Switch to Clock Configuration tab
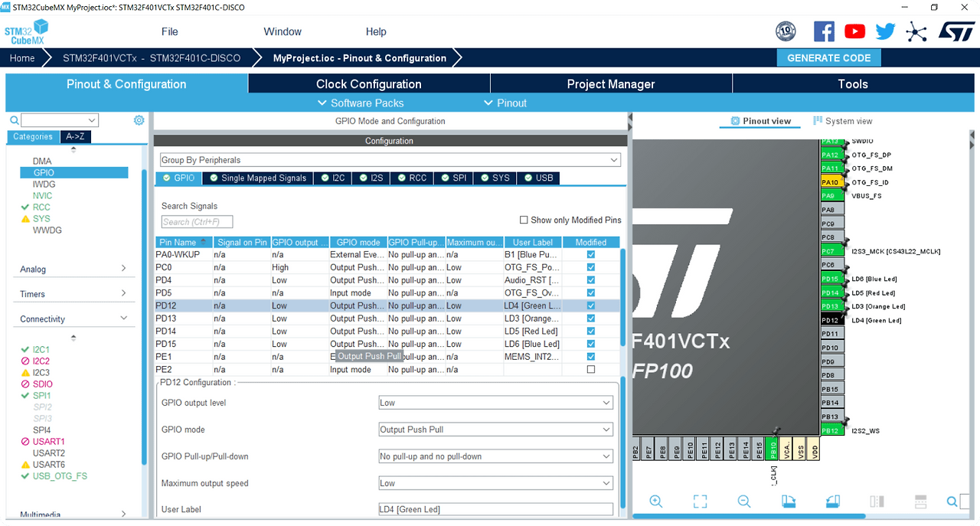This screenshot has width=980, height=526. [369, 84]
